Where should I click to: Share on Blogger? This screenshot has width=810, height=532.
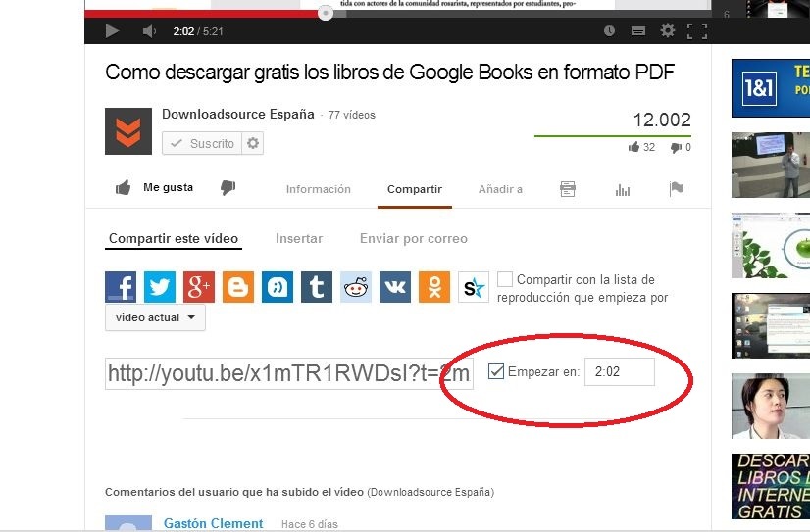238,287
